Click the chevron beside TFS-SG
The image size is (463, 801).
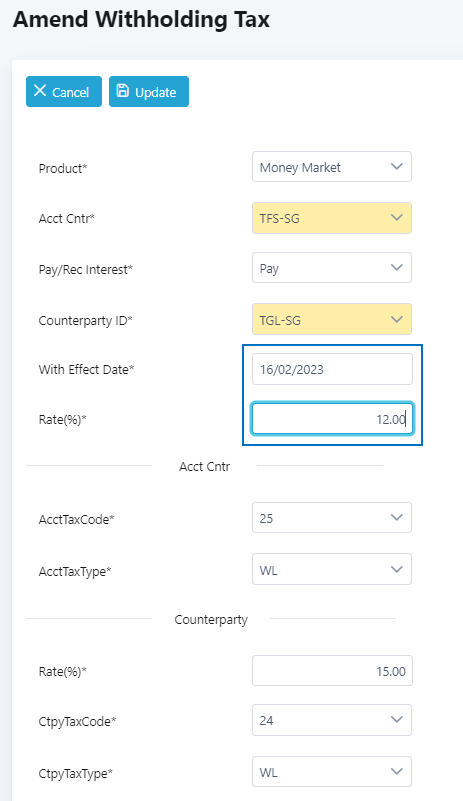coord(397,218)
